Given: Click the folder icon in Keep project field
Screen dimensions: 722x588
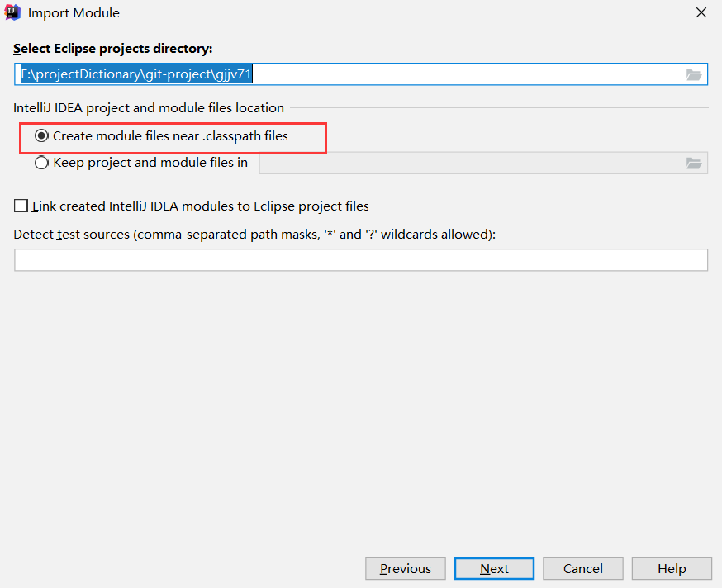Looking at the screenshot, I should 693,163.
